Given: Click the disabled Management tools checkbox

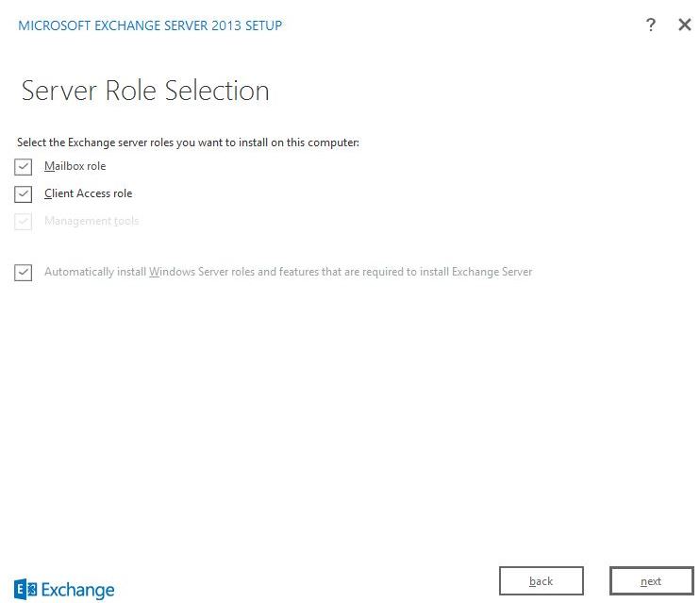Looking at the screenshot, I should coord(24,221).
